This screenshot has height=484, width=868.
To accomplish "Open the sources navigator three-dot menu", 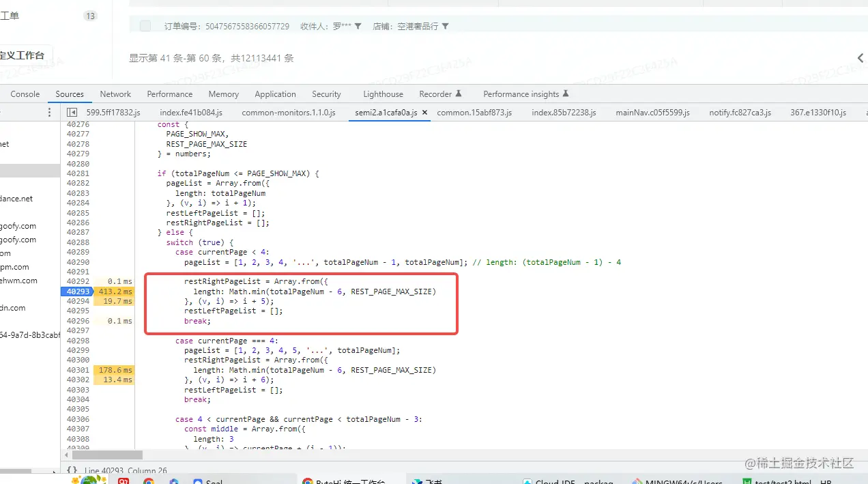I will click(x=49, y=112).
